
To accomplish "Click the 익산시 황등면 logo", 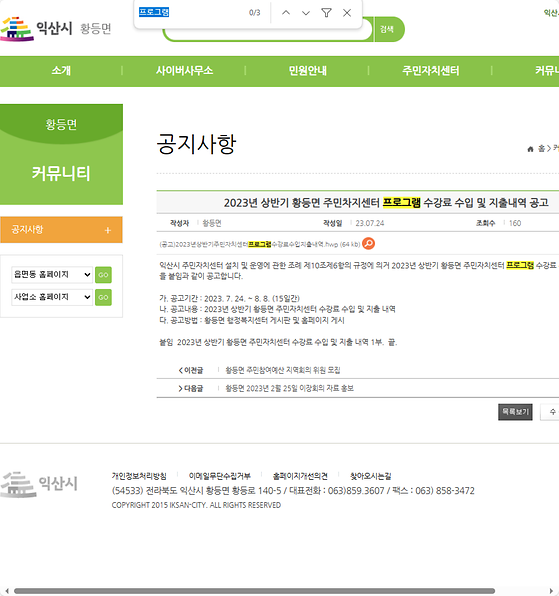I will pos(55,29).
